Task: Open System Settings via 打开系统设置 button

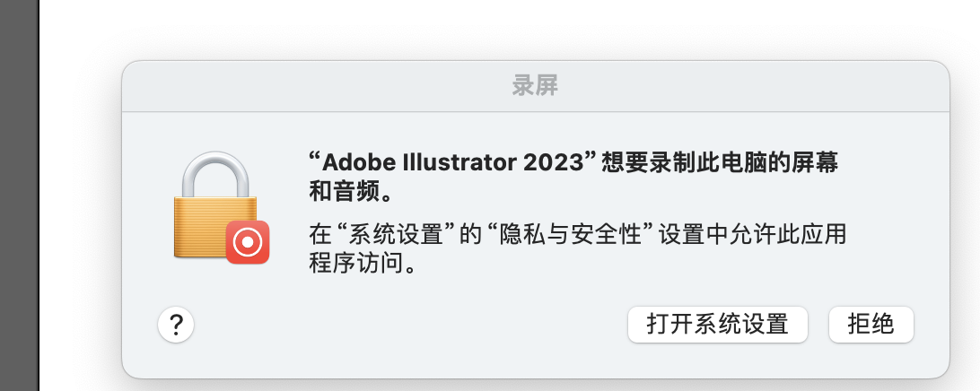Action: 717,324
